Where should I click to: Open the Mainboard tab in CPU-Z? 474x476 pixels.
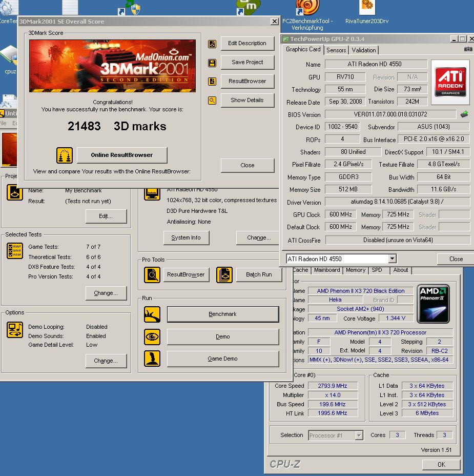327,270
